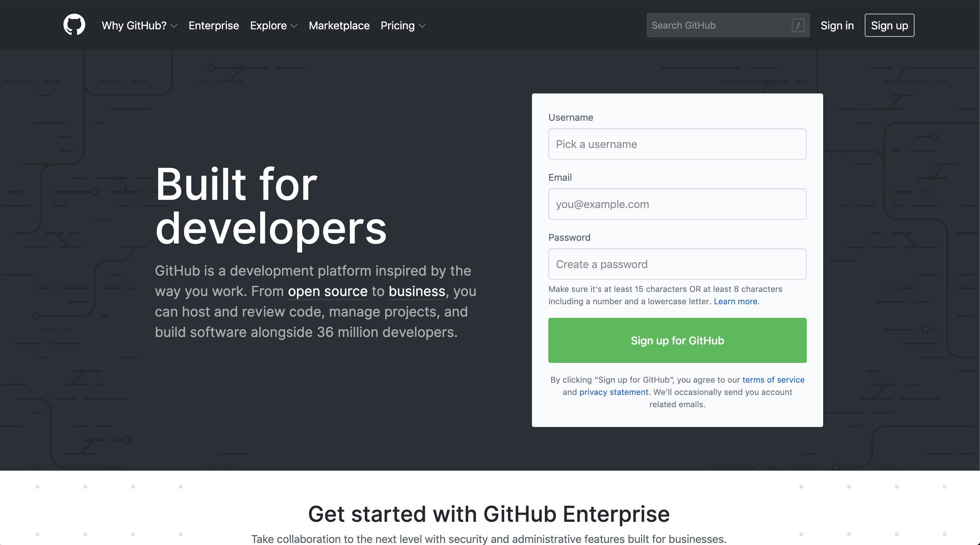Open the Marketplace menu item
The width and height of the screenshot is (980, 545).
[x=339, y=26]
